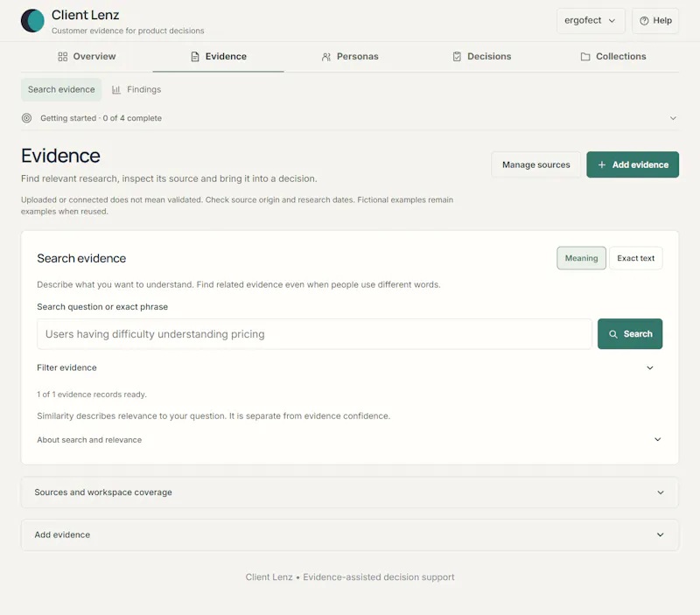
Task: Click the Client Lenz title text
Action: click(85, 15)
